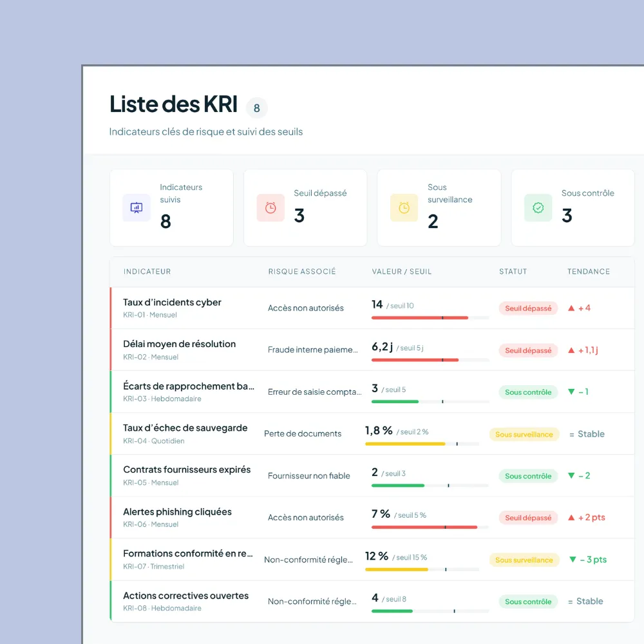Image resolution: width=644 pixels, height=644 pixels.
Task: Click the Sous surveillance pill for KRI-07
Action: coord(524,560)
